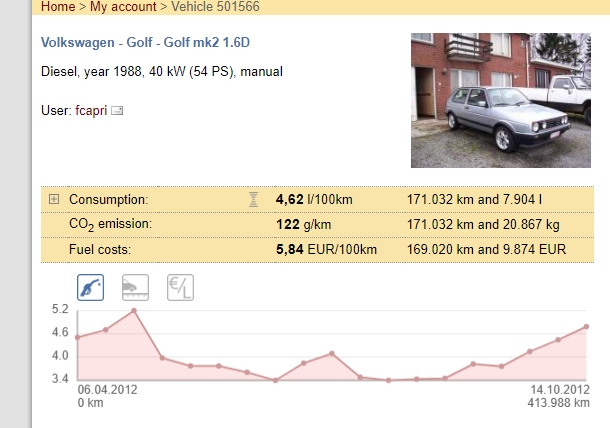Image resolution: width=610 pixels, height=428 pixels.
Task: Expand the Consumption details row
Action: tap(54, 199)
